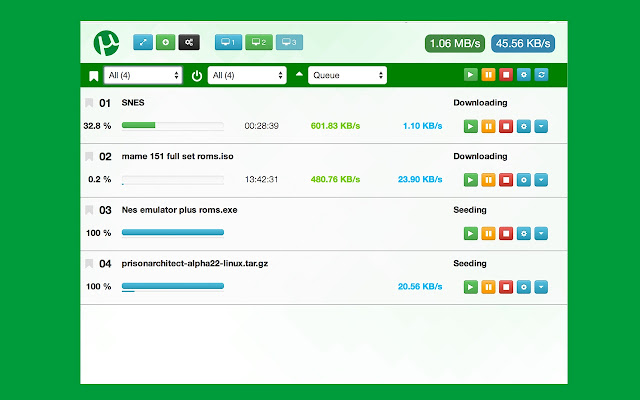Expand Nes emulator torrent options arrow
This screenshot has height=400, width=640.
pos(541,233)
